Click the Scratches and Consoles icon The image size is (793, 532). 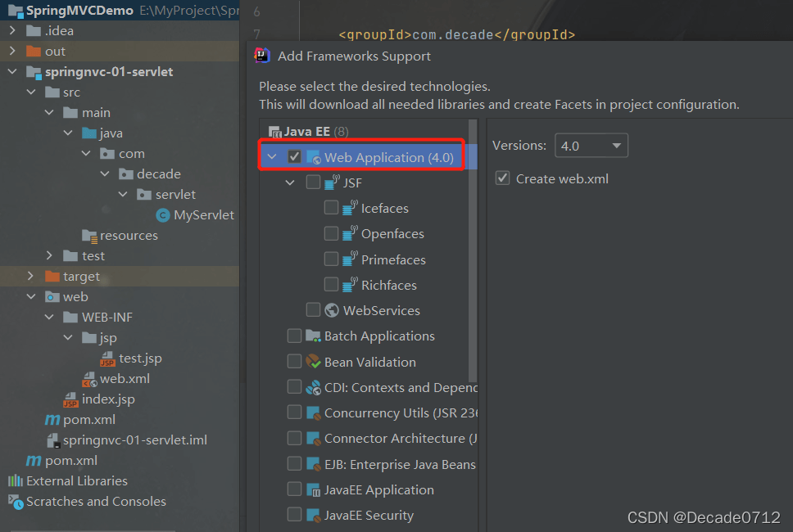(16, 502)
